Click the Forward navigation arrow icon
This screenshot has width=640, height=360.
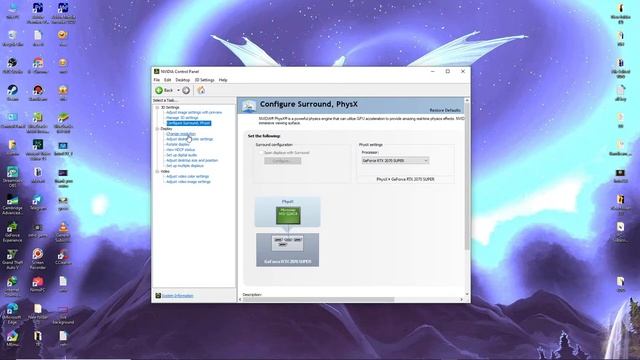[186, 90]
